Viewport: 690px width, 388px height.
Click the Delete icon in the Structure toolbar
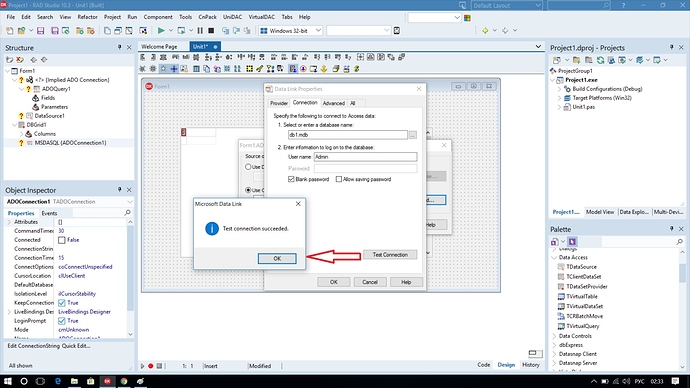click(20, 60)
